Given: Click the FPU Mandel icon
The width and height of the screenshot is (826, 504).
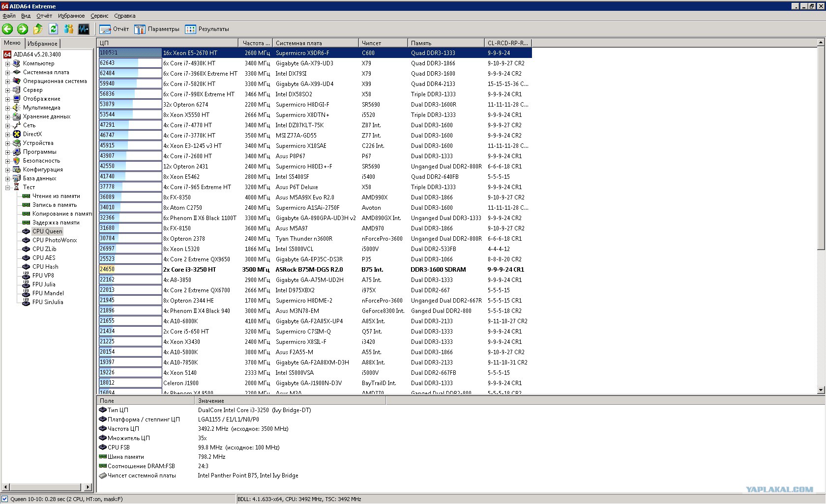Looking at the screenshot, I should tap(26, 293).
